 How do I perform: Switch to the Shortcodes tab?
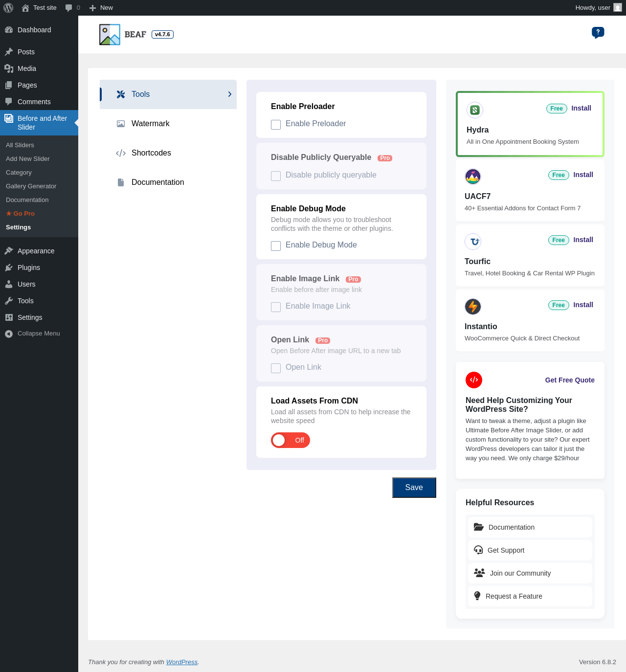tap(168, 153)
